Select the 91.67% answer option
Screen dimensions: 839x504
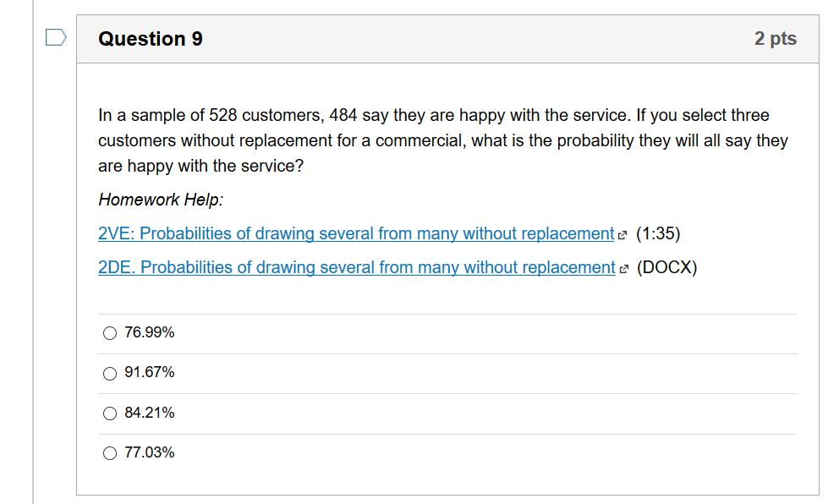[108, 373]
